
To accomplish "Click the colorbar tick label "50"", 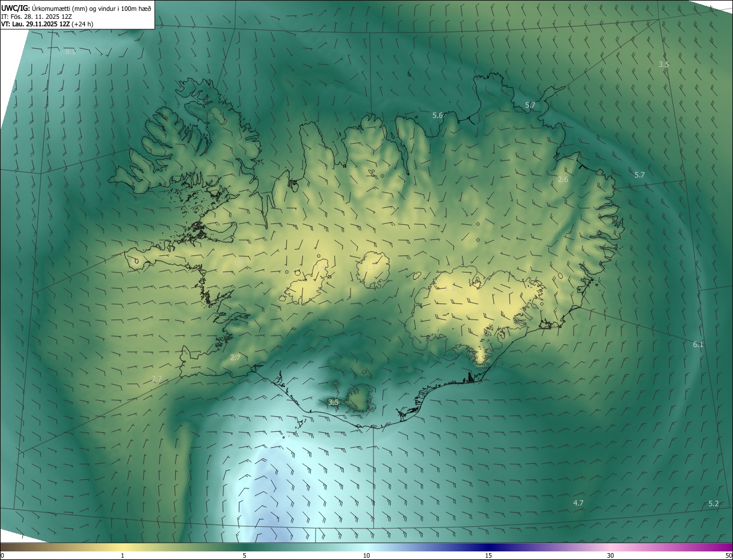I will 728,556.
